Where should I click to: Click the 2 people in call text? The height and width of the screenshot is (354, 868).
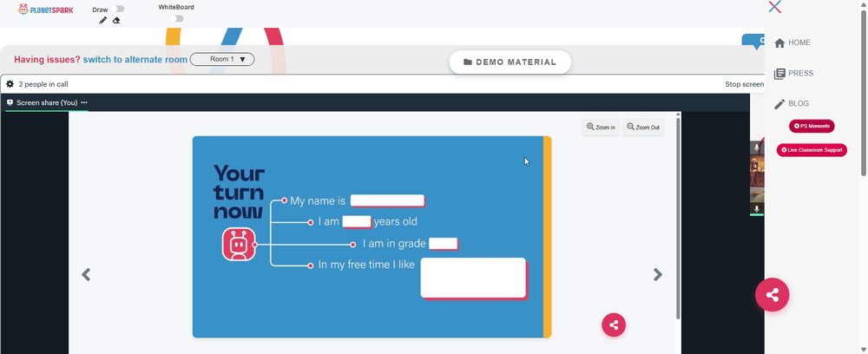(x=43, y=84)
